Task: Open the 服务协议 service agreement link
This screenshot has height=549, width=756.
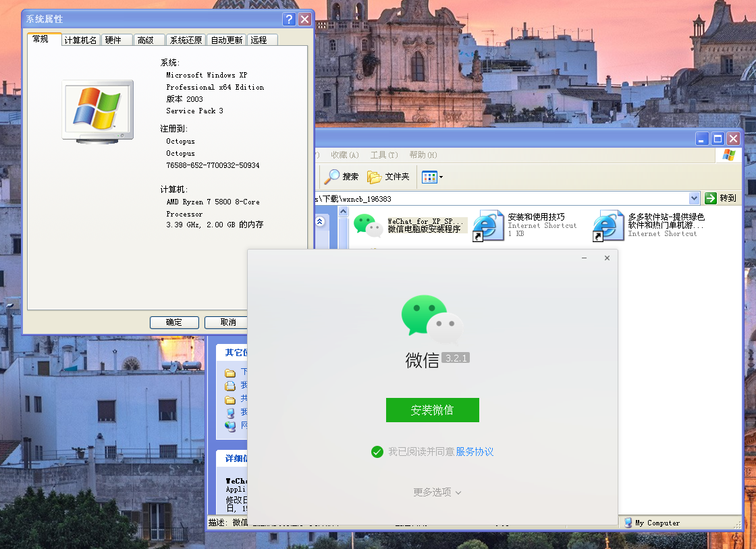Action: [x=475, y=452]
